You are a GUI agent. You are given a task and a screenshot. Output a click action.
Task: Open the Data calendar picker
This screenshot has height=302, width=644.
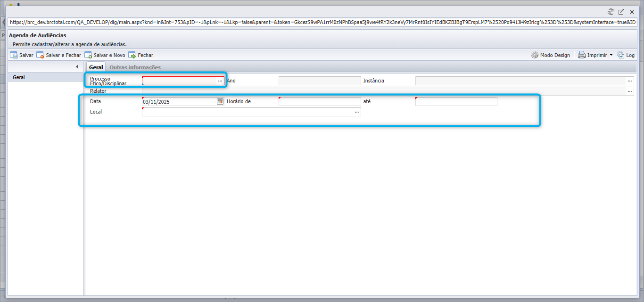click(220, 102)
